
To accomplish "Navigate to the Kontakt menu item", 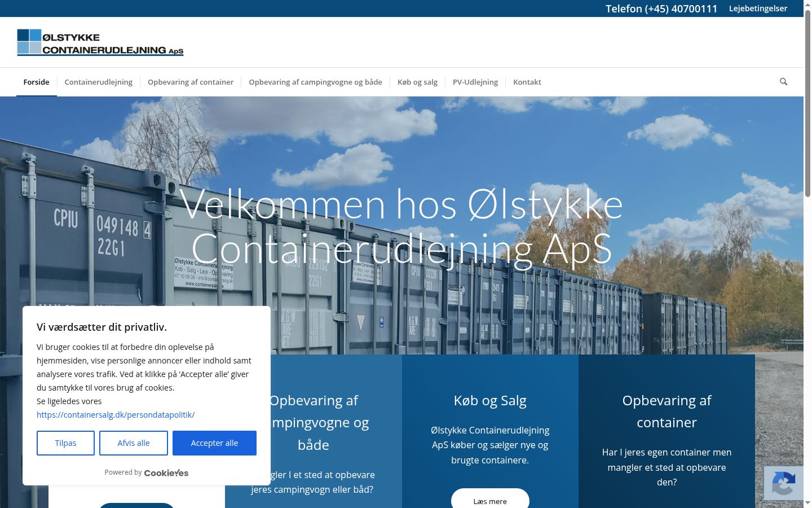I will [x=527, y=82].
